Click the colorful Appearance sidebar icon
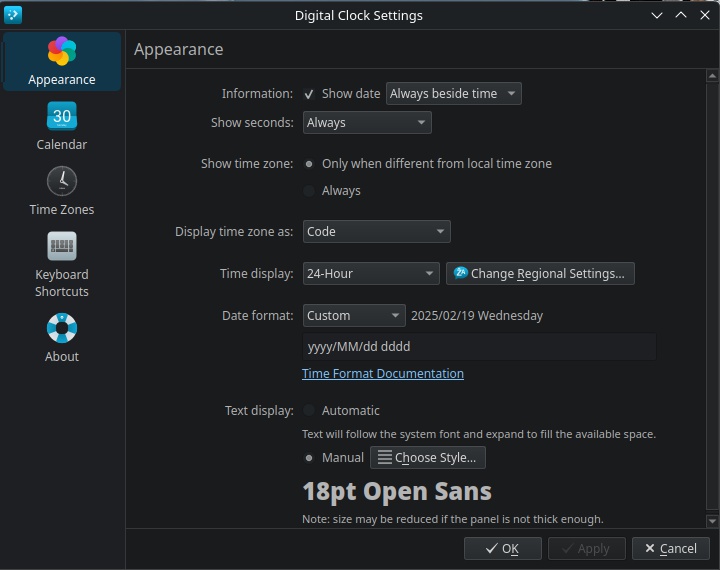Viewport: 720px width, 570px height. (62, 51)
